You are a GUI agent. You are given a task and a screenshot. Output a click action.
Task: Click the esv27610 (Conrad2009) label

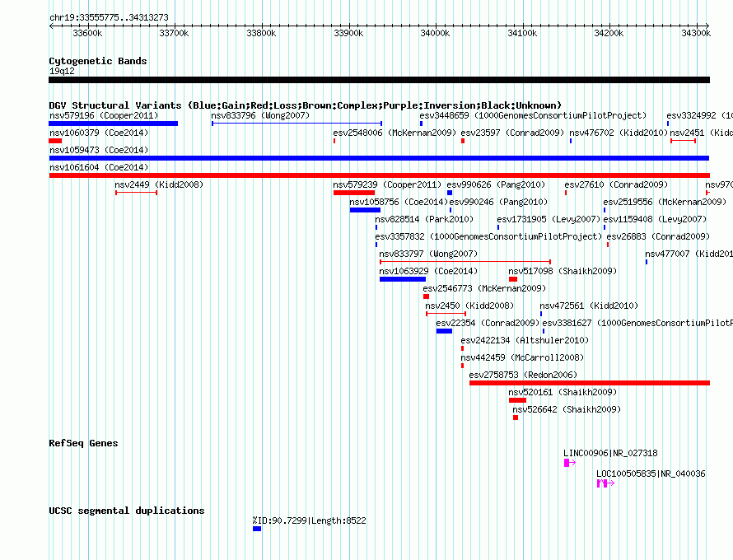(x=616, y=184)
